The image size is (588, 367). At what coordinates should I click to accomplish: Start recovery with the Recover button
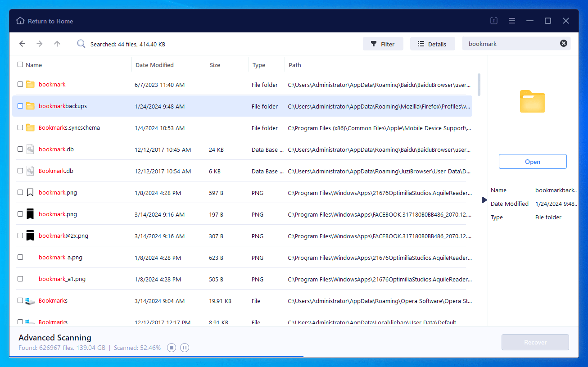535,342
